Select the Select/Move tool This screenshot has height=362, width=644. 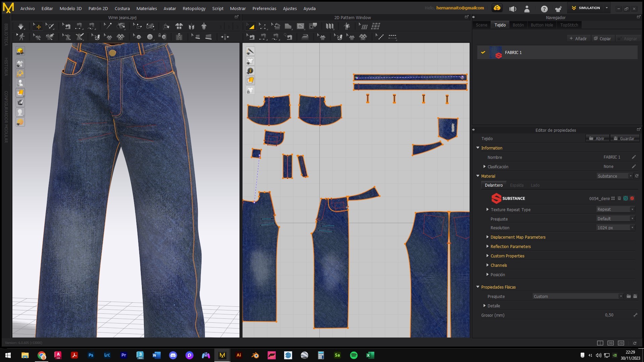pos(37,26)
